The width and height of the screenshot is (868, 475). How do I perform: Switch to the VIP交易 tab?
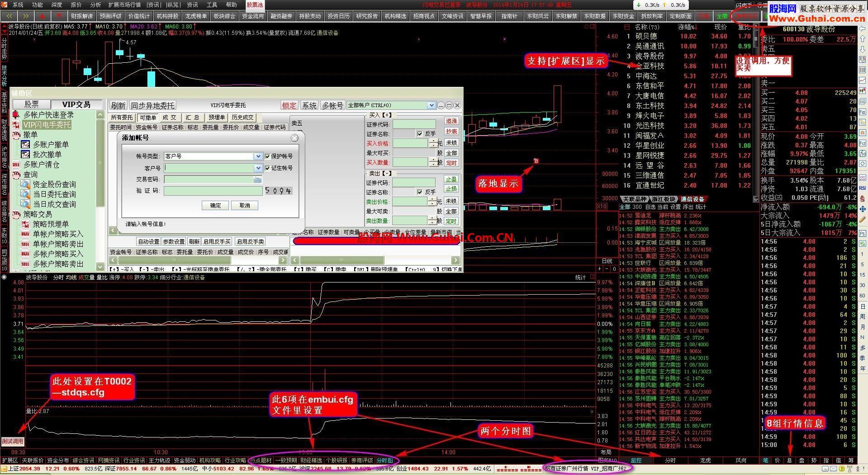coord(76,104)
